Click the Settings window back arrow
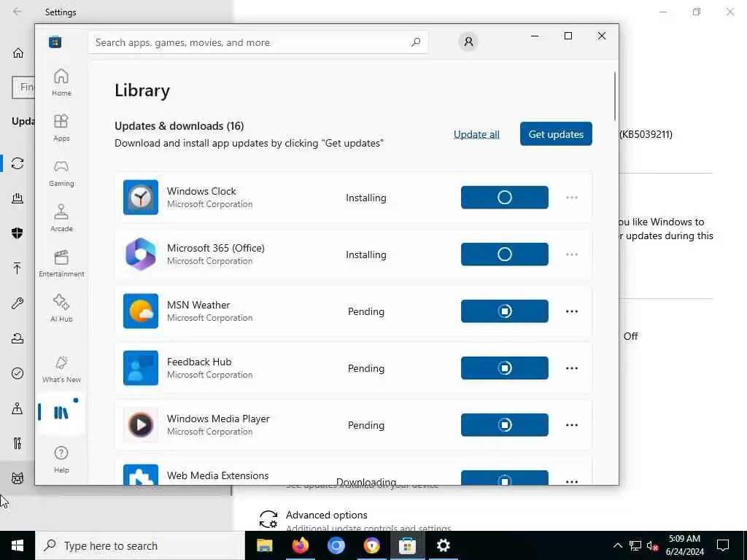747x560 pixels. (18, 12)
